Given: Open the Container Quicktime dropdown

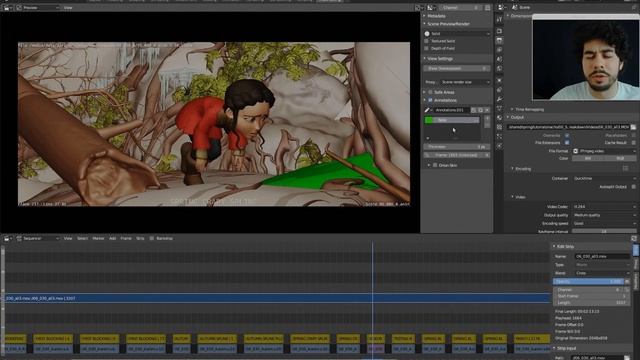Looking at the screenshot, I should coord(604,178).
